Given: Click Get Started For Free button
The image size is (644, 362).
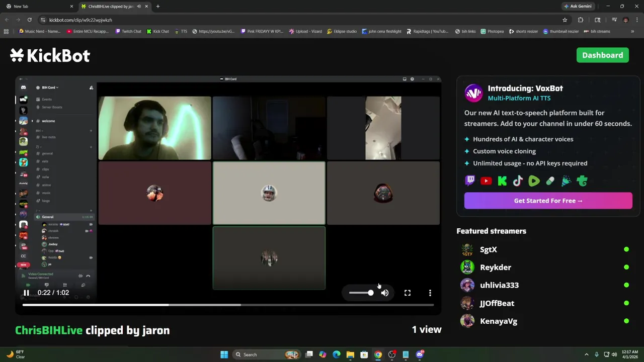Looking at the screenshot, I should [x=548, y=201].
